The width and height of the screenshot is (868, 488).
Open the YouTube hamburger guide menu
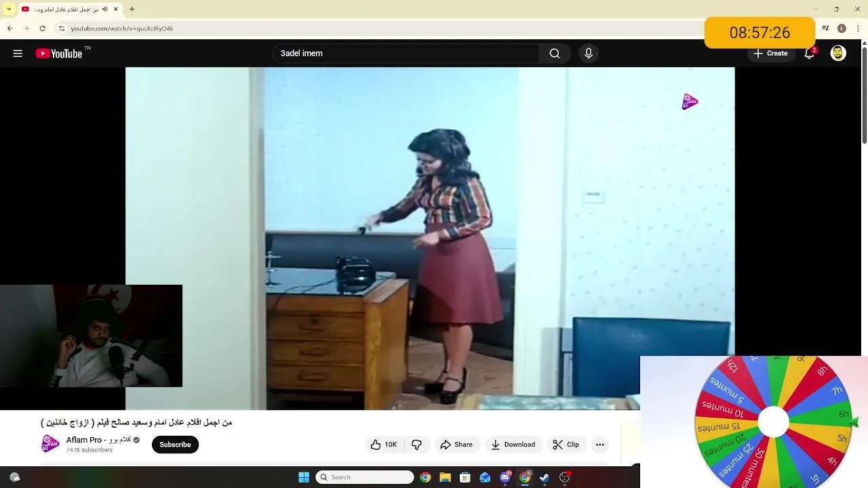pyautogui.click(x=18, y=54)
